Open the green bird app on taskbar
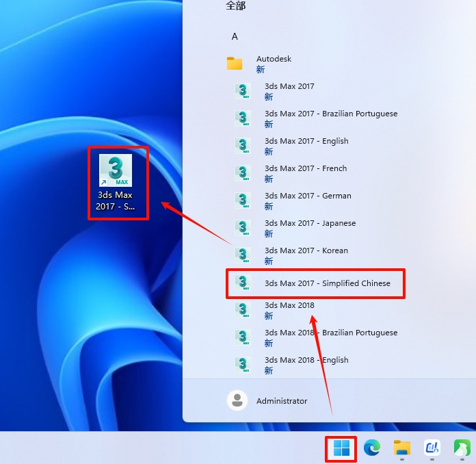 tap(462, 448)
